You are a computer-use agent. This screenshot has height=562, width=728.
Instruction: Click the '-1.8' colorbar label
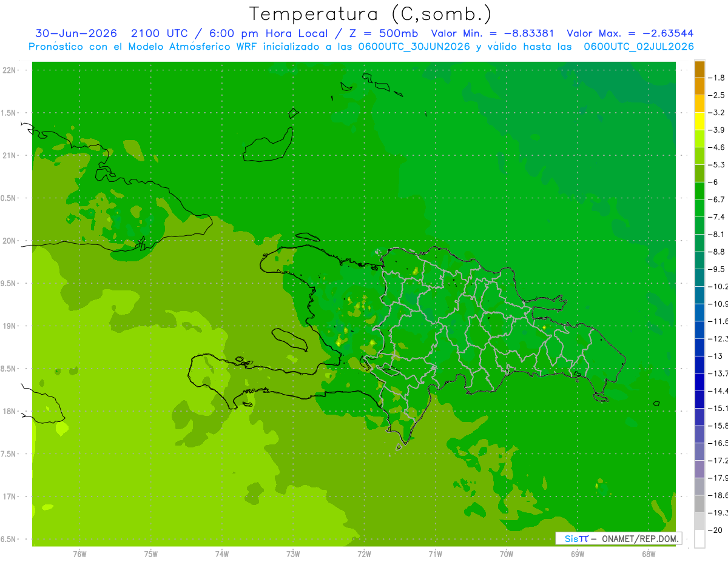click(x=717, y=78)
